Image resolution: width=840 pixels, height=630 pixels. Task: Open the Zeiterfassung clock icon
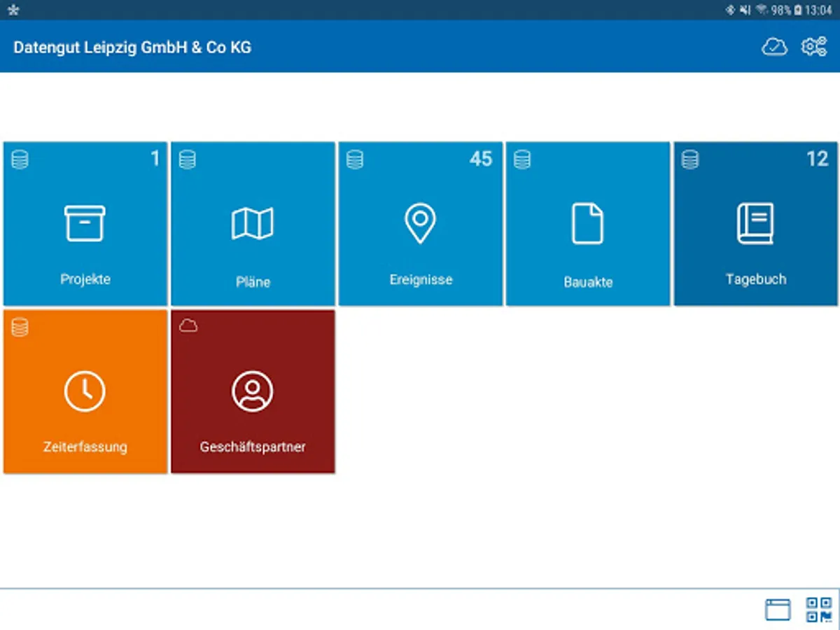(x=85, y=391)
